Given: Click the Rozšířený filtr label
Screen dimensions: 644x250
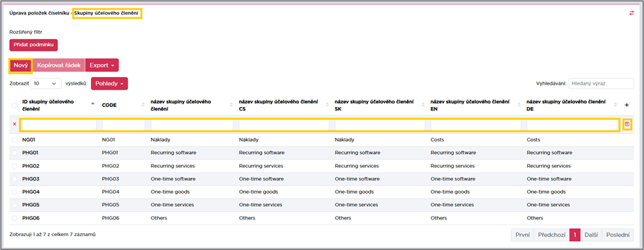Looking at the screenshot, I should point(26,32).
